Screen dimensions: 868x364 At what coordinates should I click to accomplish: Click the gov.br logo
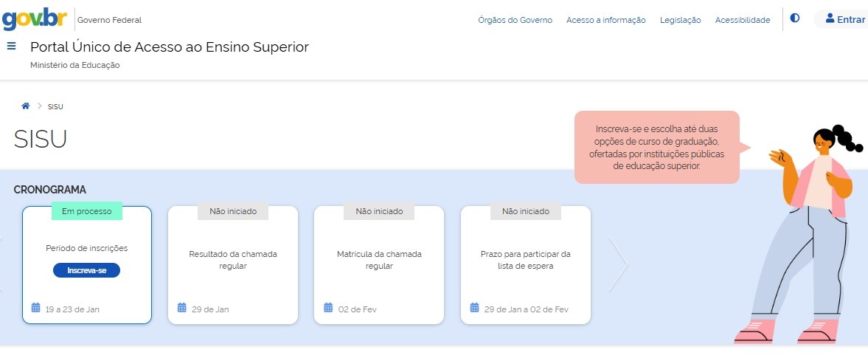coord(35,19)
